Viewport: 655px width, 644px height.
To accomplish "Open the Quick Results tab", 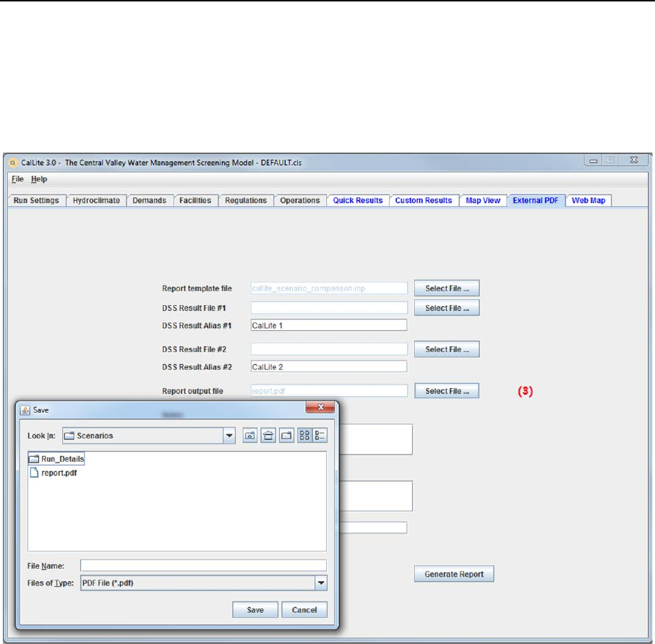I will coord(358,200).
